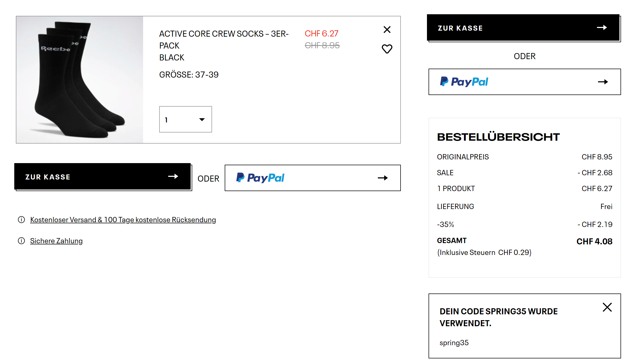This screenshot has height=360, width=644.
Task: Click the top right ZUR KASSE button
Action: [523, 28]
